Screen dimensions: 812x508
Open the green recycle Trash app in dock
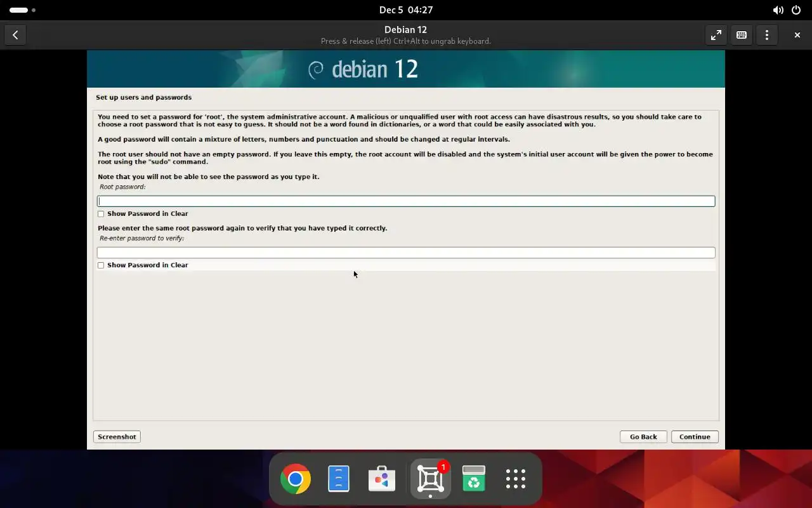coord(473,479)
